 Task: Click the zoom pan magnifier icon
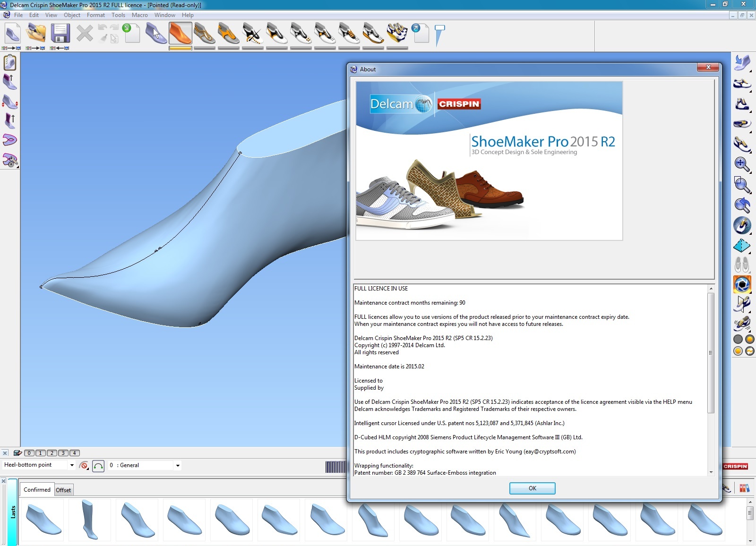click(742, 164)
